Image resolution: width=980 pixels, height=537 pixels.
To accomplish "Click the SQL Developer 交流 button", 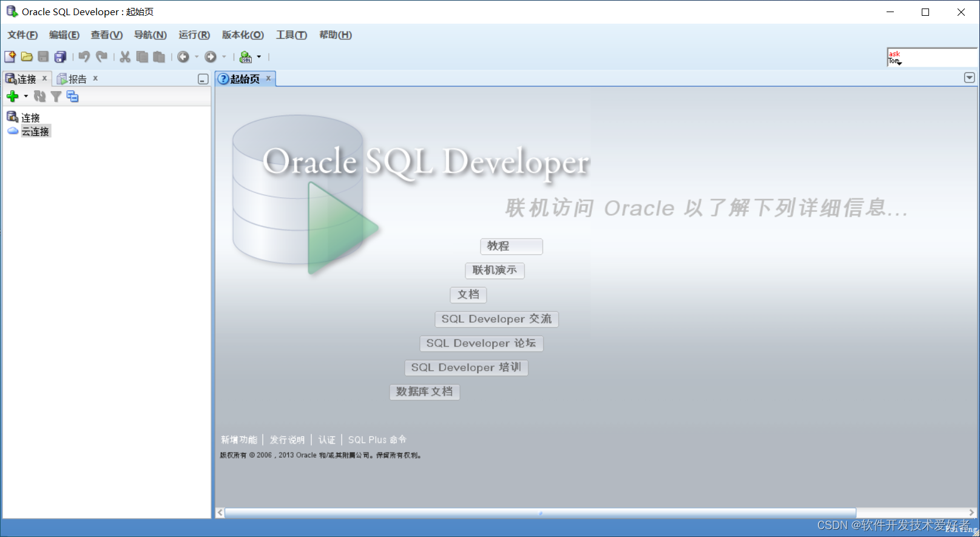I will point(496,319).
